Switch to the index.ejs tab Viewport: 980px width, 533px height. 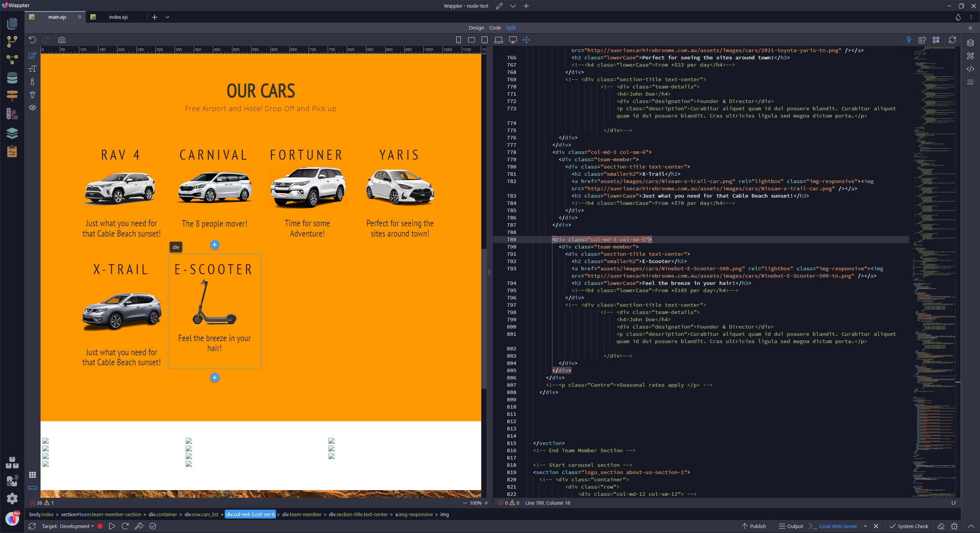tap(118, 17)
